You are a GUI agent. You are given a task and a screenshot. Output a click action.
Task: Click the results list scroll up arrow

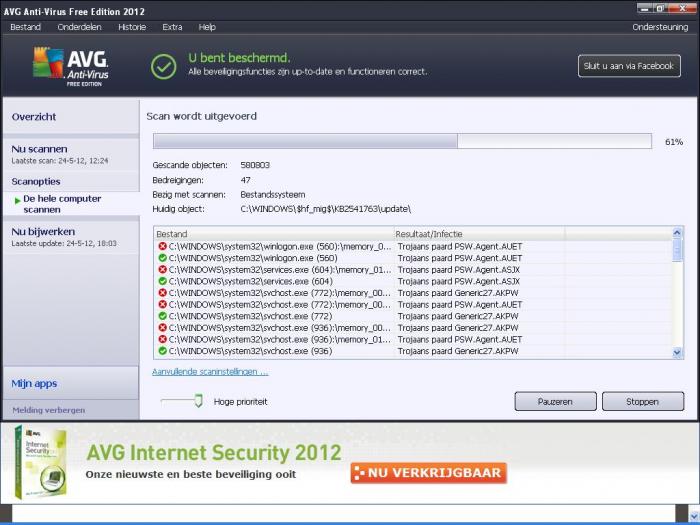tap(677, 233)
